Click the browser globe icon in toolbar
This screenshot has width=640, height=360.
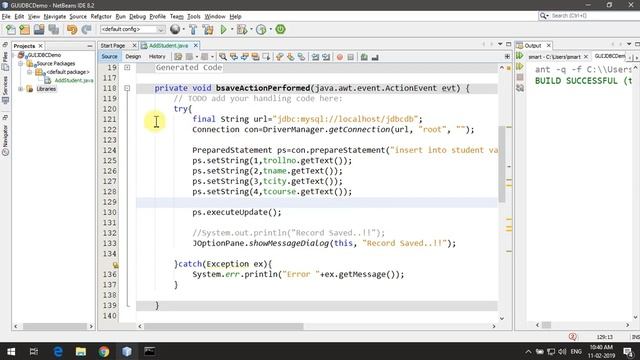175,29
